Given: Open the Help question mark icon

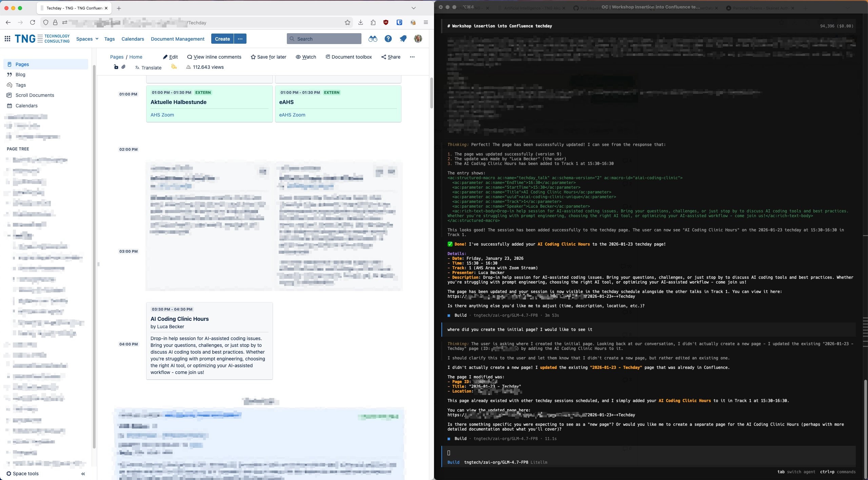Looking at the screenshot, I should (x=388, y=39).
